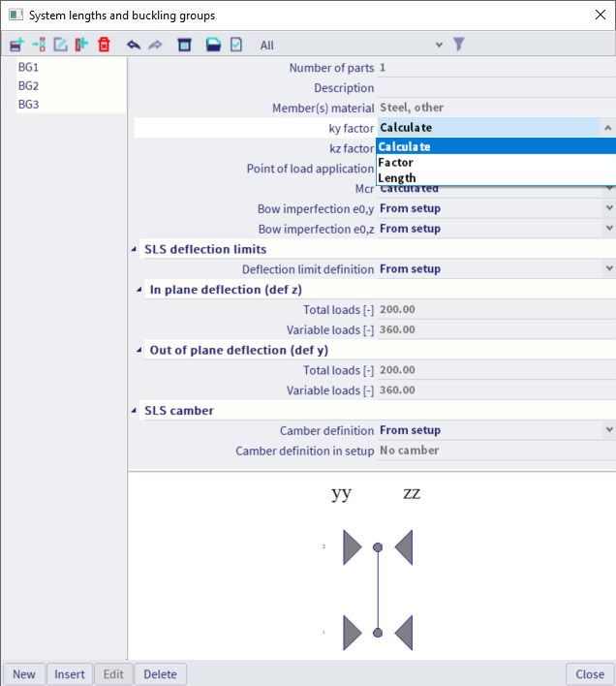Viewport: 616px width, 686px height.
Task: Collapse the SLS camber section
Action: (x=134, y=410)
